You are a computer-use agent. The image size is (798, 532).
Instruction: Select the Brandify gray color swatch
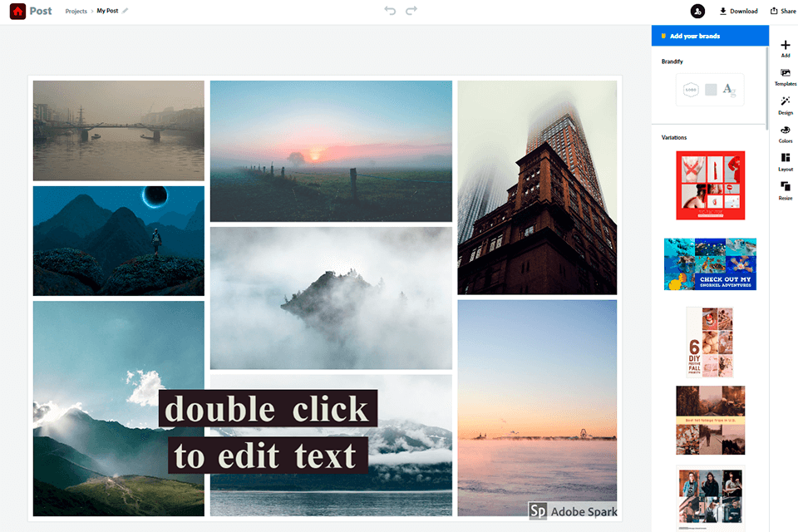tap(711, 90)
